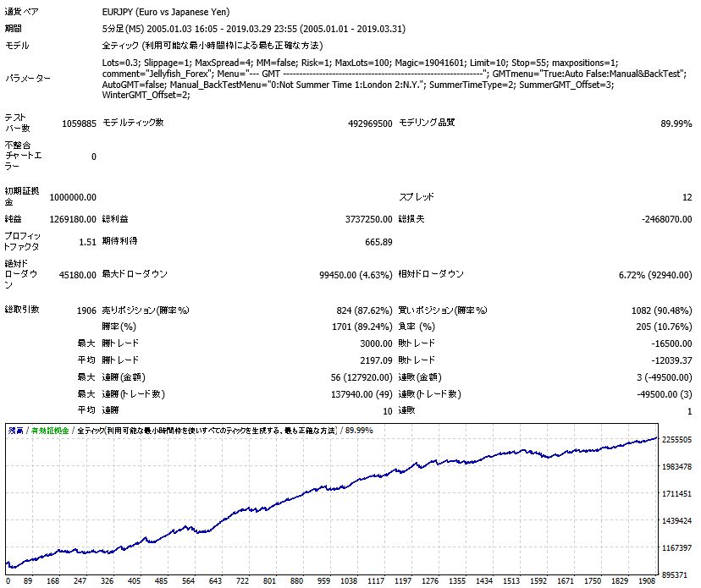The height and width of the screenshot is (588, 701).
Task: Click the 2255505 y-axis label on chart
Action: point(676,440)
